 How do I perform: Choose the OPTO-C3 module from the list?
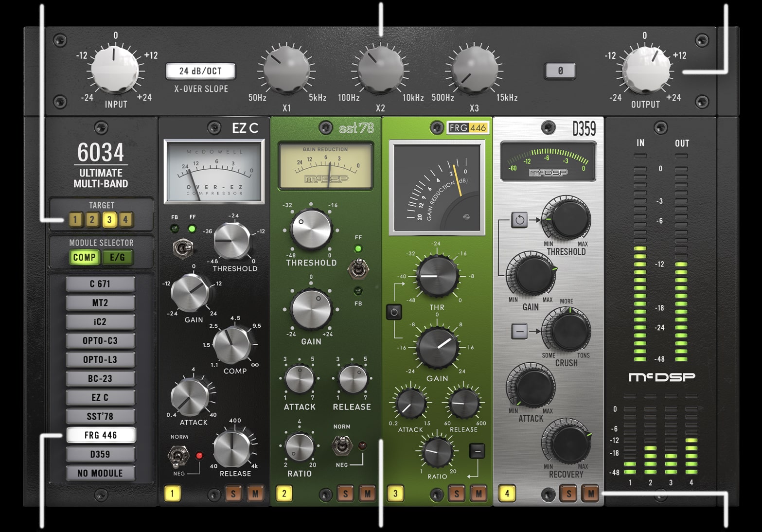pos(100,340)
